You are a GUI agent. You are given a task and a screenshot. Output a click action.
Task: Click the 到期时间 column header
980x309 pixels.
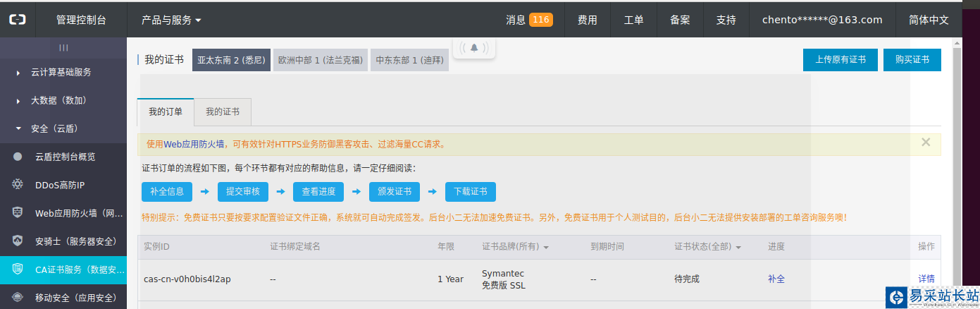(607, 247)
